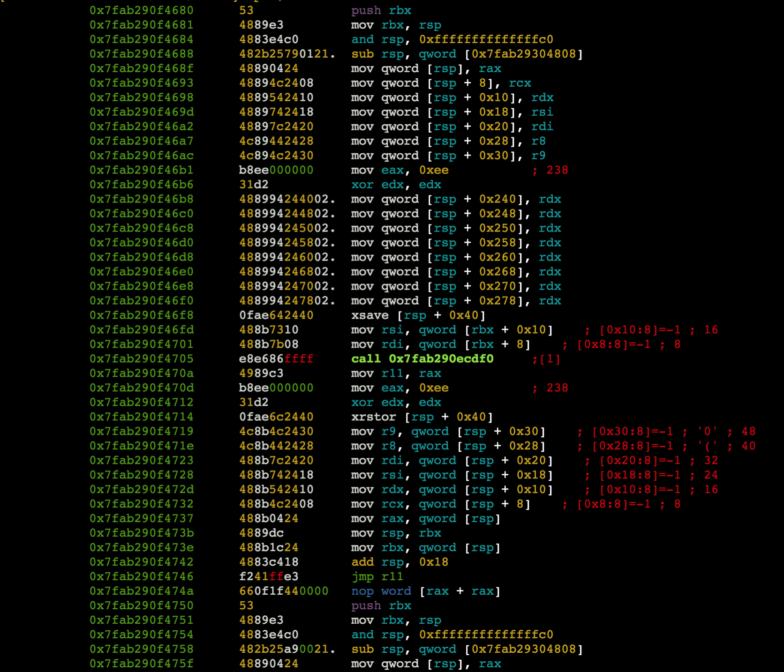Select the nop word [rax + rax] instruction
Viewport: 784px width, 672px height.
(x=425, y=591)
